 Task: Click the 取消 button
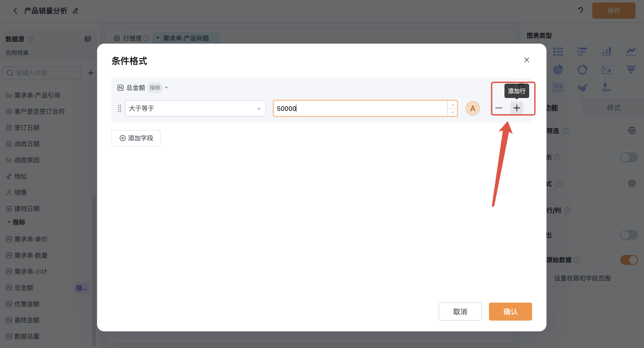(x=460, y=312)
